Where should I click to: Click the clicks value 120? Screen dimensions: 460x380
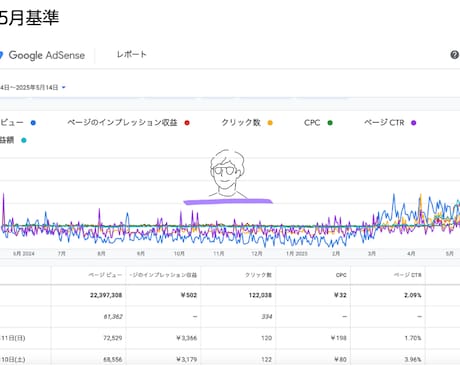click(267, 338)
